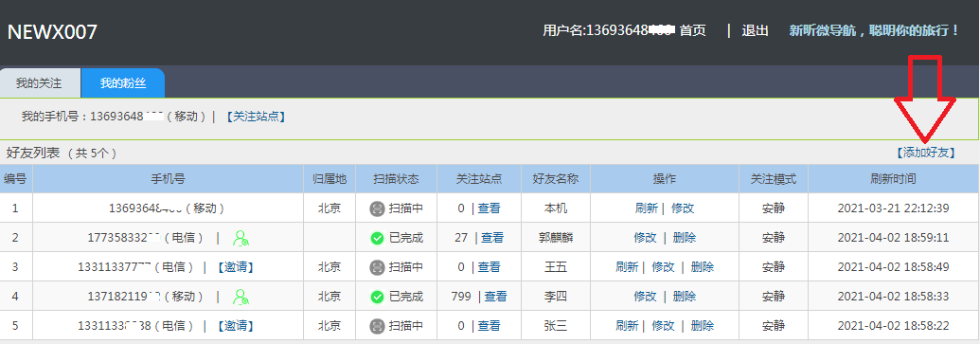Screen dimensions: 980x344
Task: Click the gray scanning status icon in 本机 row
Action: (377, 208)
